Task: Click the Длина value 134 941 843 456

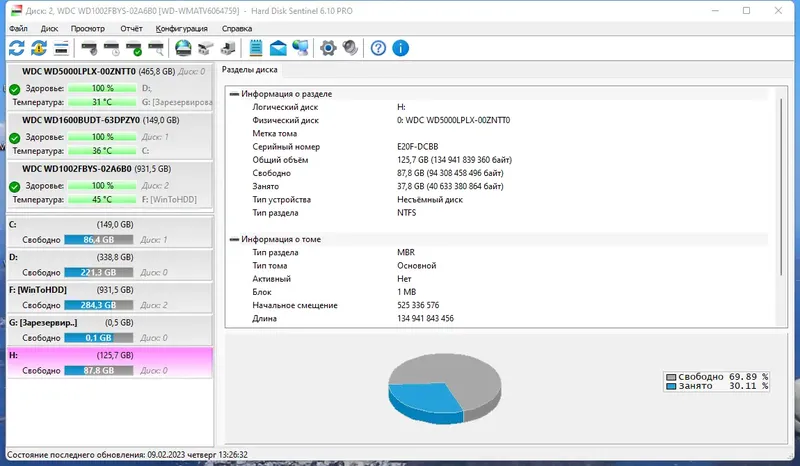Action: click(x=425, y=318)
